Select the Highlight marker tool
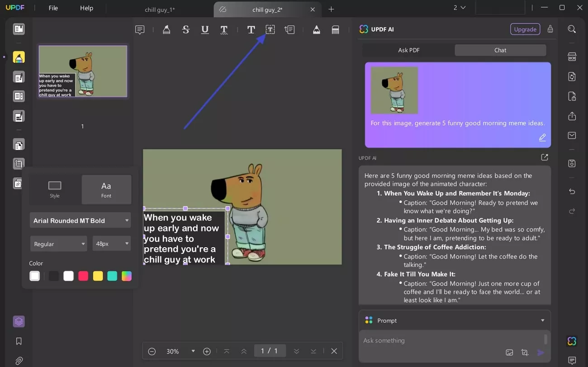The width and height of the screenshot is (588, 367). pos(166,30)
